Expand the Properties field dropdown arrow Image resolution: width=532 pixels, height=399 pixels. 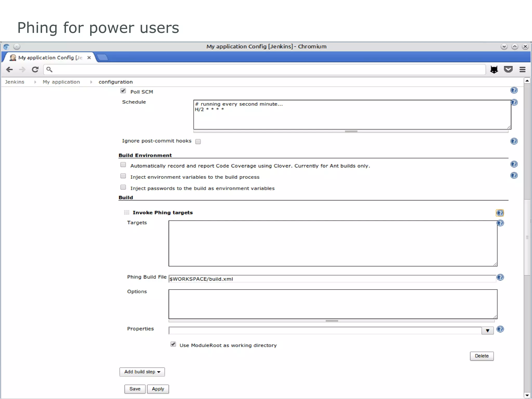pyautogui.click(x=488, y=331)
